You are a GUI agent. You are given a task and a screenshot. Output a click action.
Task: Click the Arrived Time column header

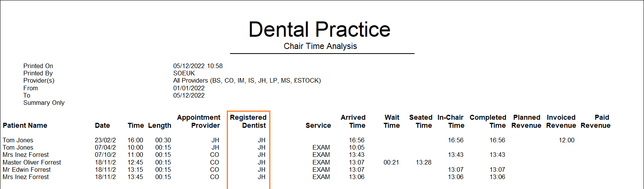click(353, 121)
